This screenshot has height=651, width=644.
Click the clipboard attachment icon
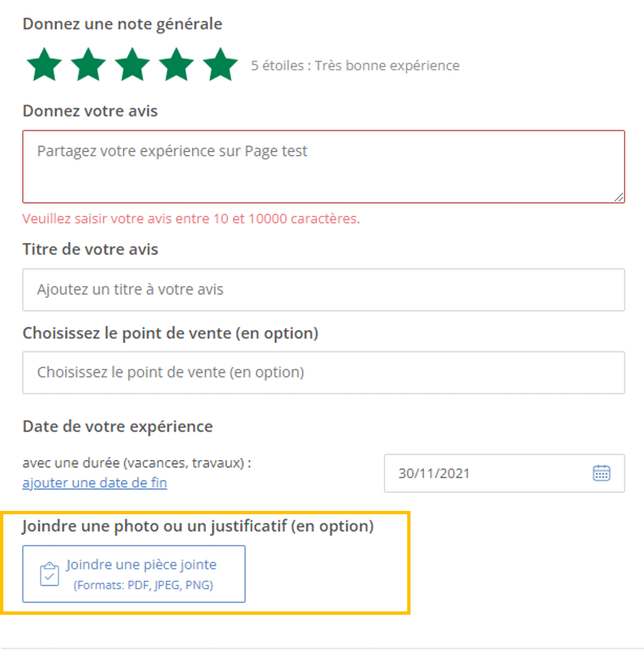pyautogui.click(x=50, y=575)
